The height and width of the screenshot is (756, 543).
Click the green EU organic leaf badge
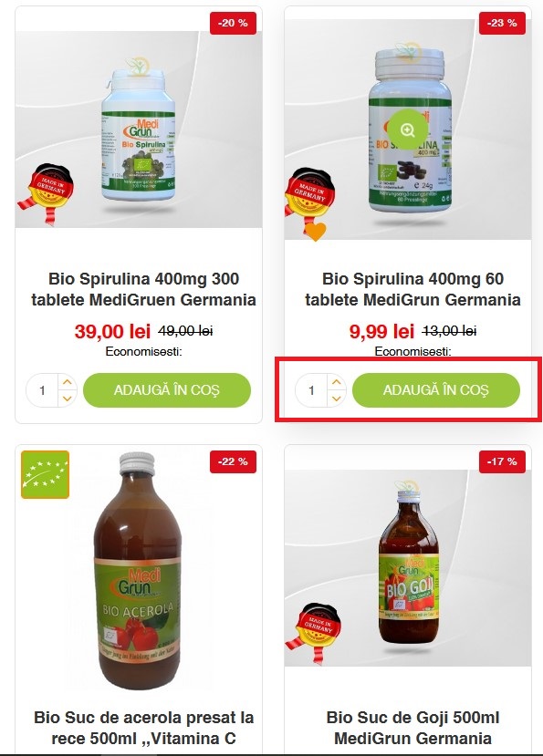[46, 474]
